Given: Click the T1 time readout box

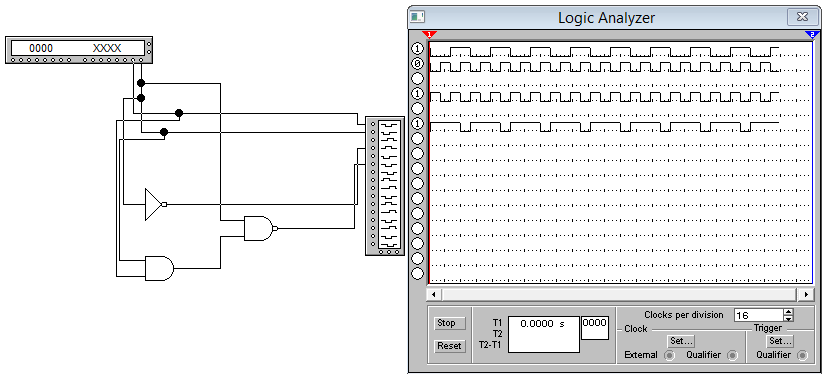Looking at the screenshot, I should coord(544,334).
